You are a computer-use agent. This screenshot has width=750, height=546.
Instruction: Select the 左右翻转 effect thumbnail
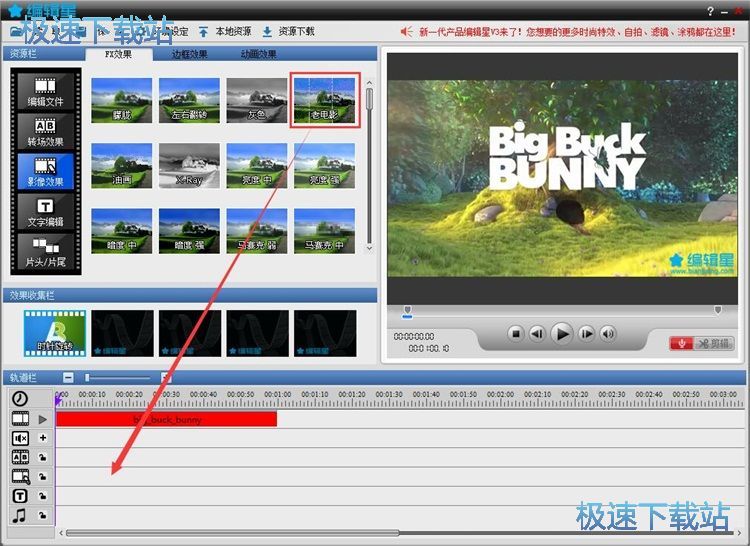coord(189,100)
